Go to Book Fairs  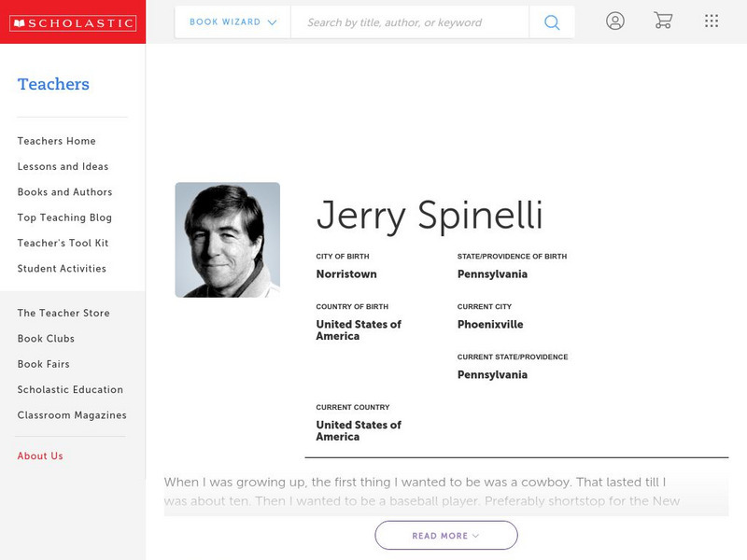[43, 364]
